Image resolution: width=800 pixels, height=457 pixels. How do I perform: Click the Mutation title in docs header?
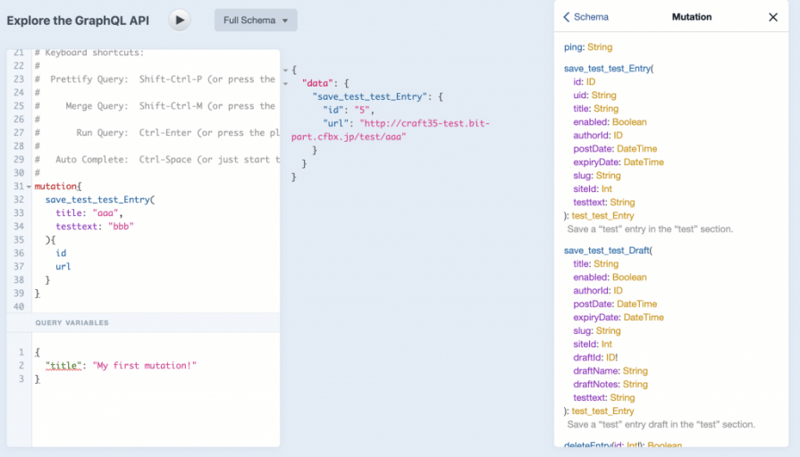pyautogui.click(x=691, y=17)
